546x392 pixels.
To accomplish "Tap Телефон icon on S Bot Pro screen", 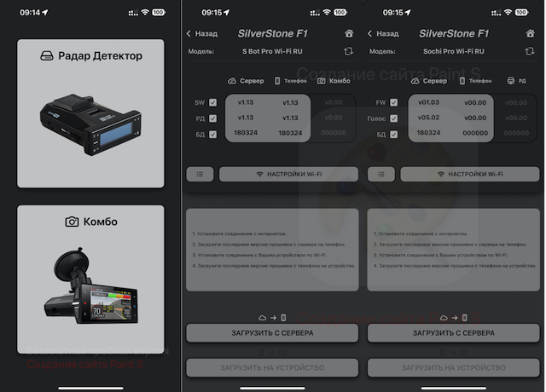I will (x=277, y=81).
